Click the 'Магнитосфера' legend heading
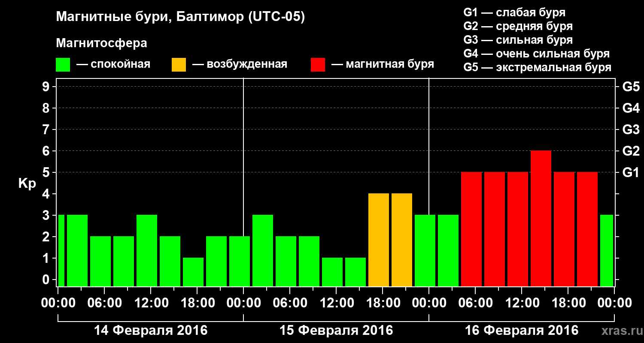This screenshot has height=343, width=644. pos(102,43)
